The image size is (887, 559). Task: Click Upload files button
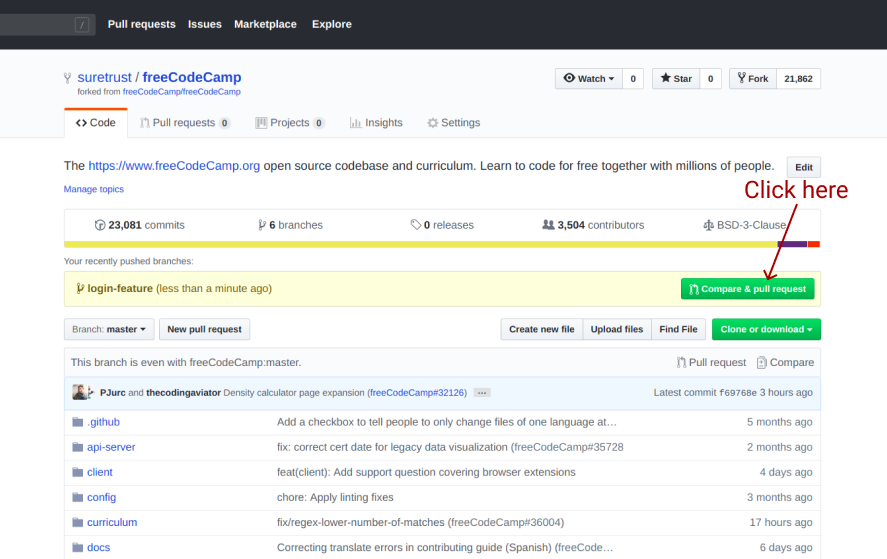tap(617, 329)
